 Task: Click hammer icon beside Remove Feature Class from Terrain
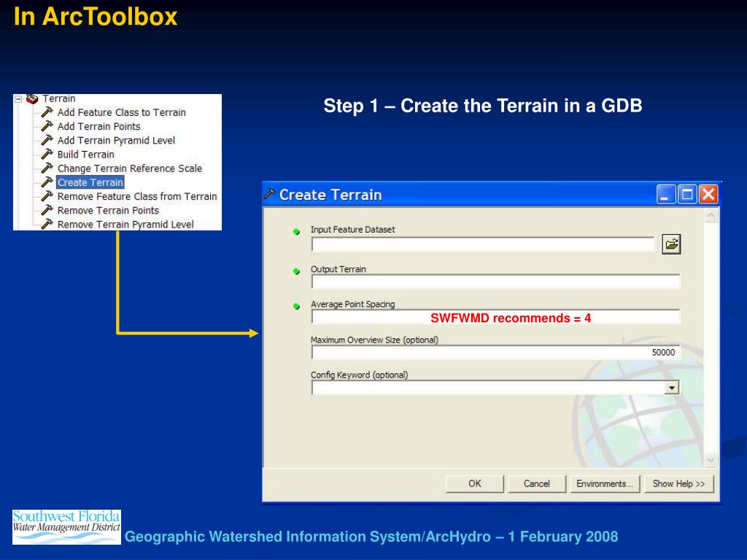(x=47, y=196)
